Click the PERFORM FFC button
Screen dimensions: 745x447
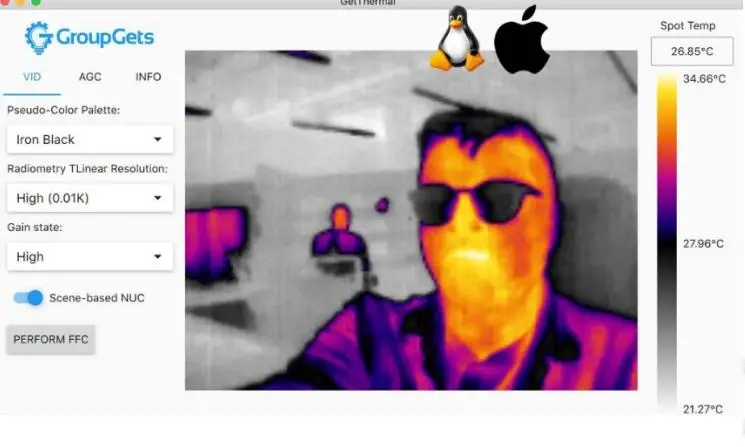(x=51, y=339)
